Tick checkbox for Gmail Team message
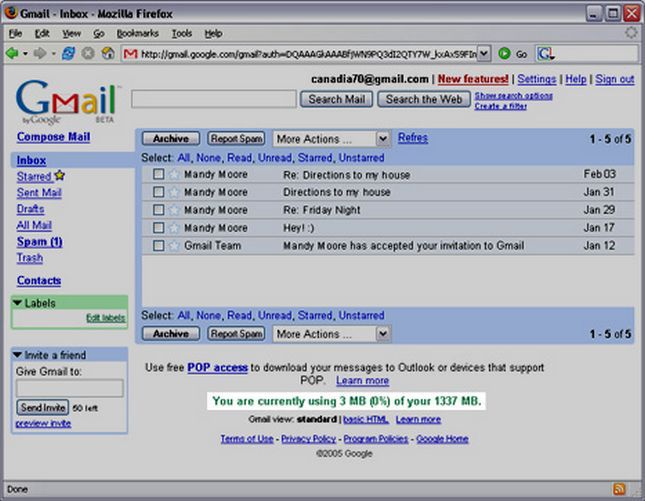Screen dimensions: 645x501 158,246
